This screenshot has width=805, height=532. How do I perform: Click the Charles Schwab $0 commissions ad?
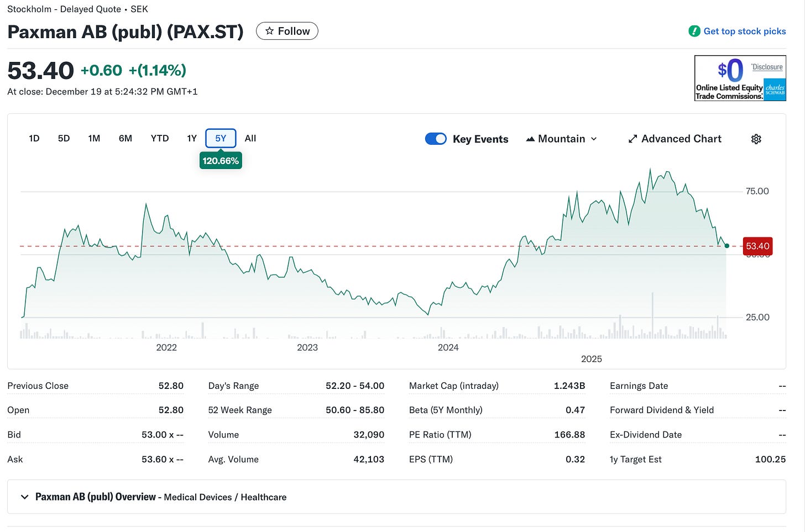pyautogui.click(x=740, y=78)
